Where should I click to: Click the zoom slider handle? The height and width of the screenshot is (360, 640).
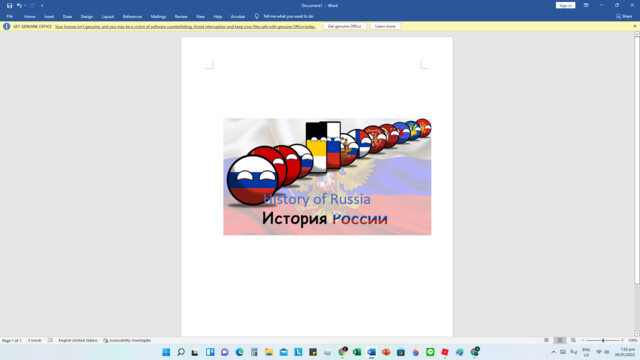(603, 340)
